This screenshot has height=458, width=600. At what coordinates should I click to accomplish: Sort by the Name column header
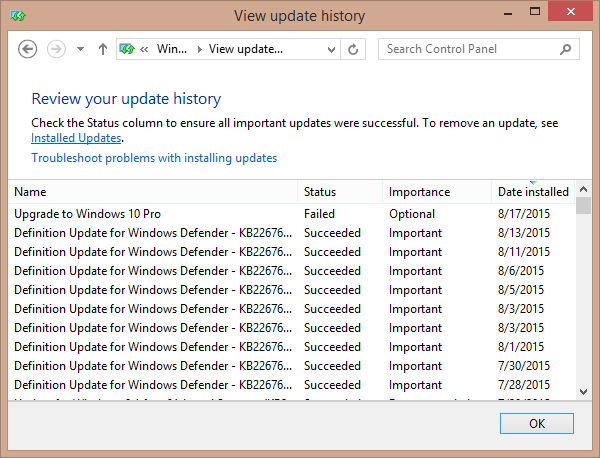30,192
